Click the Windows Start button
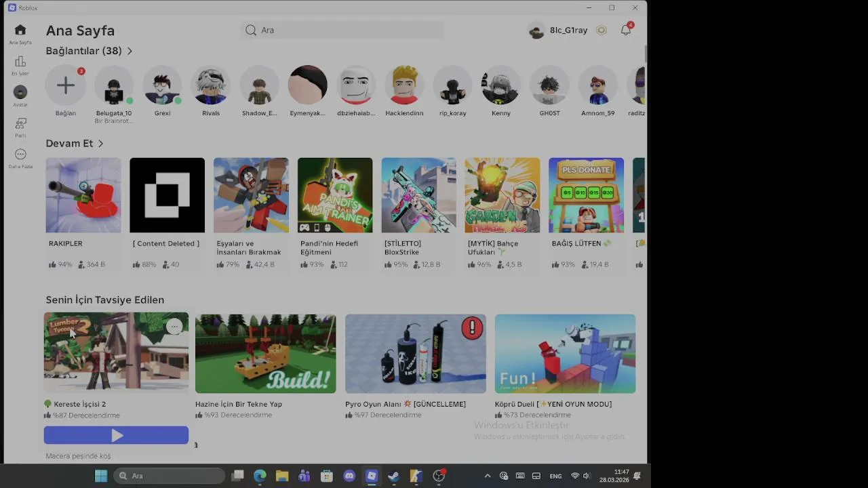868x488 pixels. 101,476
